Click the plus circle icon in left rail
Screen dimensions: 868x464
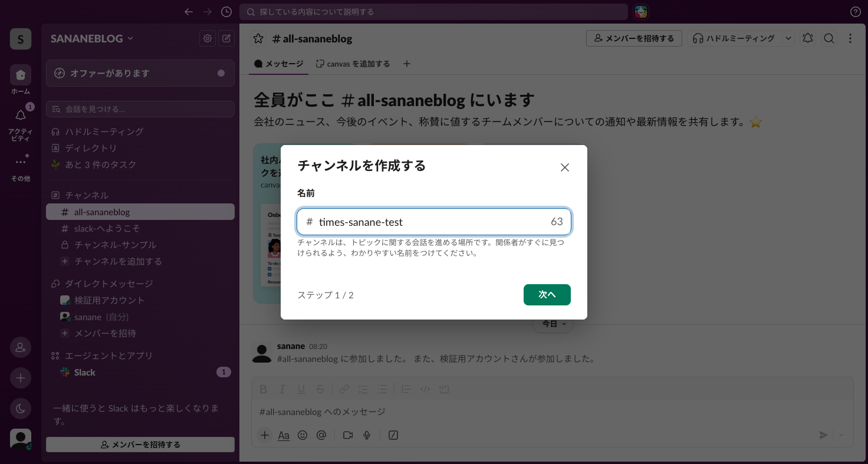[21, 378]
